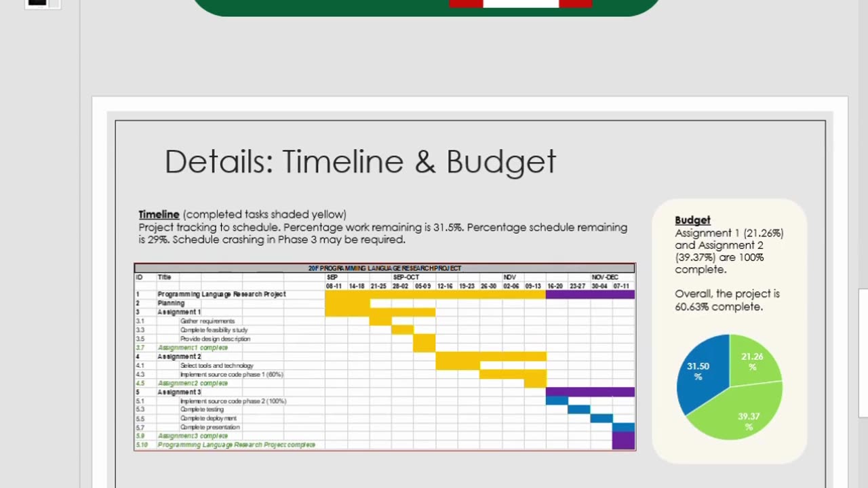Screen dimensions: 868x488
Task: Click the green "Assignment3 complete" milestone
Action: click(x=193, y=436)
